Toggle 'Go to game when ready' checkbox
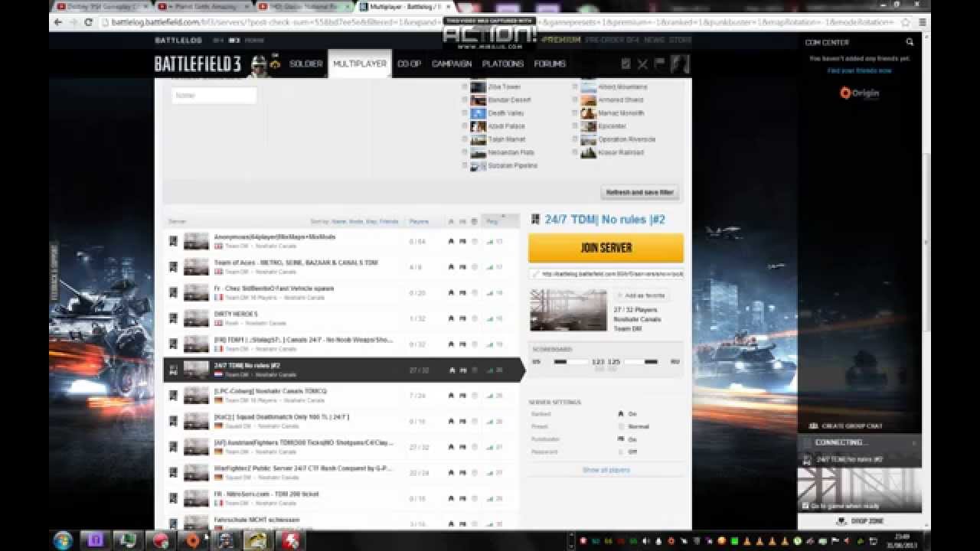 (805, 506)
